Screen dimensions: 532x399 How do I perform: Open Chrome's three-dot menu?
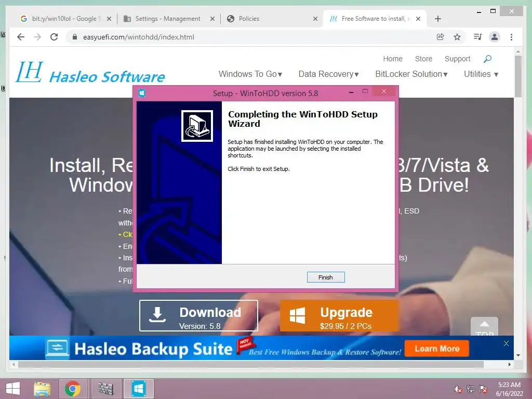511,37
